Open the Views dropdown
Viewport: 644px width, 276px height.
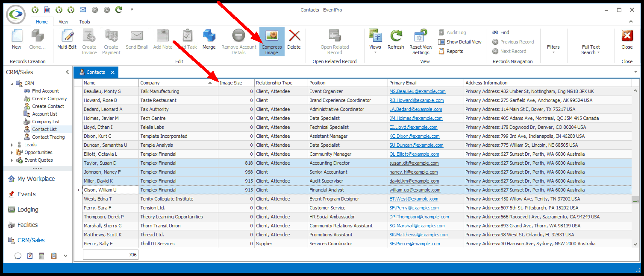(375, 42)
